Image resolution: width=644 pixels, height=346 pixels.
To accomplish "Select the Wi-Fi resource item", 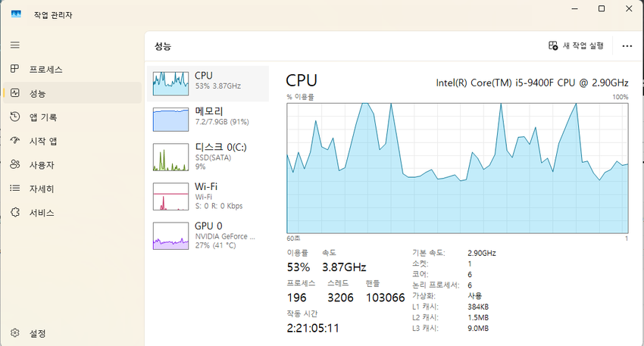I will [208, 196].
